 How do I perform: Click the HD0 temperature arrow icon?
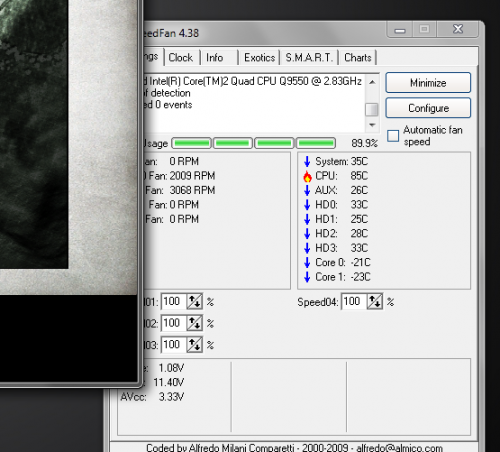(307, 205)
